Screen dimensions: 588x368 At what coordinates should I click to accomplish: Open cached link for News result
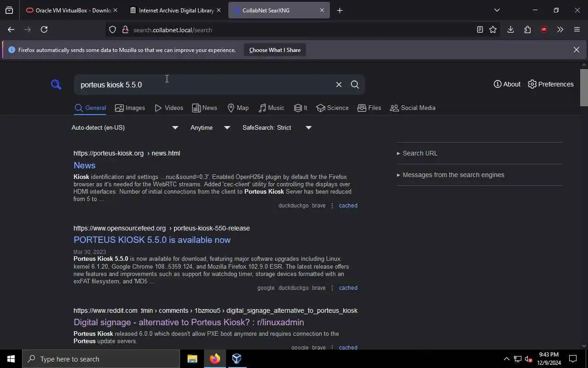pyautogui.click(x=348, y=206)
